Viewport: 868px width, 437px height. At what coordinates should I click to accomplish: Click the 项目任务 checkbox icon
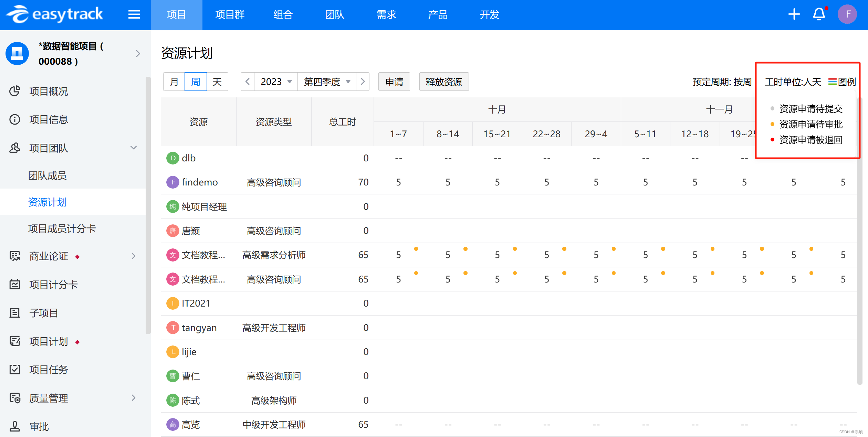click(x=15, y=370)
